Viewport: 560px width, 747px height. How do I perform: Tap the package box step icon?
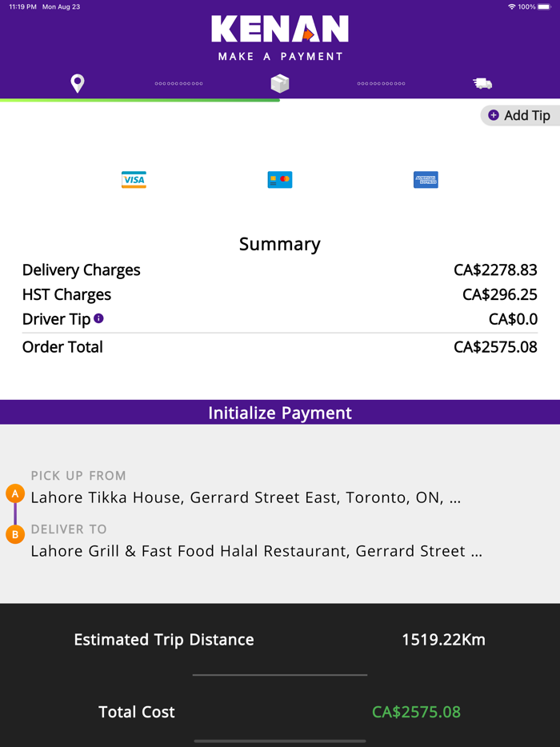coord(279,83)
